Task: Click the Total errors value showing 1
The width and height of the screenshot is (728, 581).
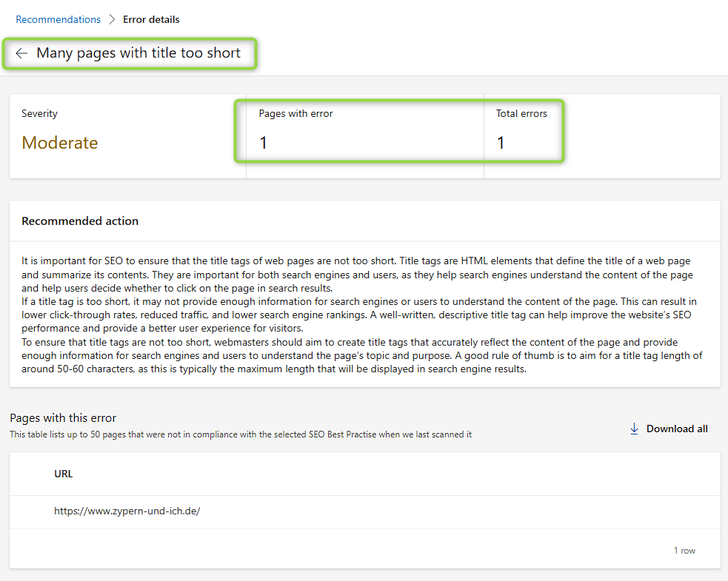Action: pos(501,141)
